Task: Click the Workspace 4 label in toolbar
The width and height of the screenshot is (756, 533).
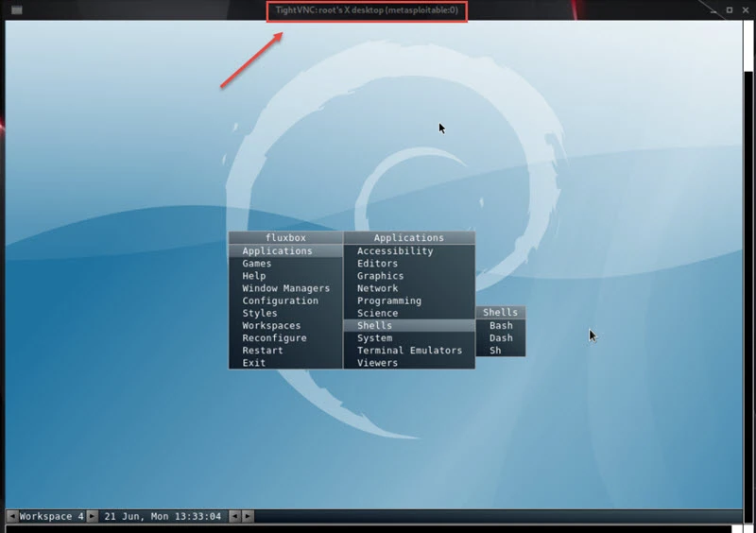Action: [x=52, y=516]
